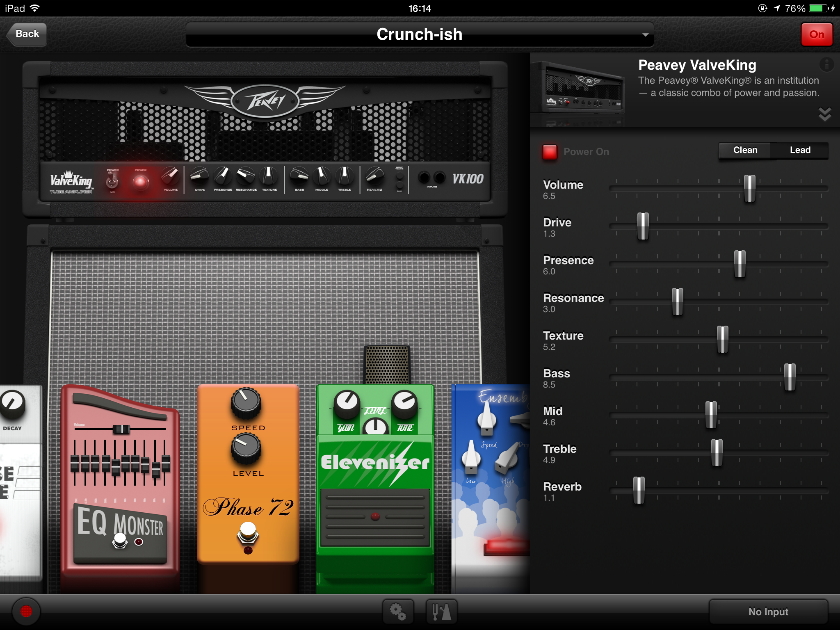Click the amp Middle knob on the head

click(322, 176)
